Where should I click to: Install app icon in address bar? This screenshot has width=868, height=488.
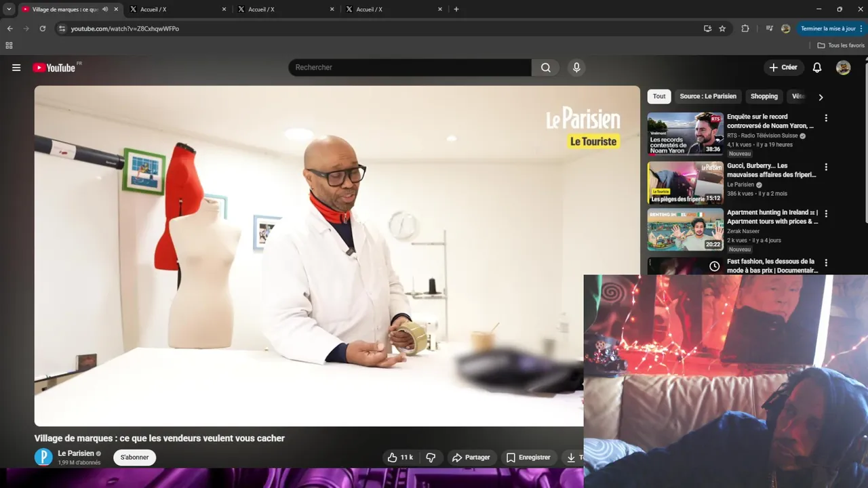point(707,28)
